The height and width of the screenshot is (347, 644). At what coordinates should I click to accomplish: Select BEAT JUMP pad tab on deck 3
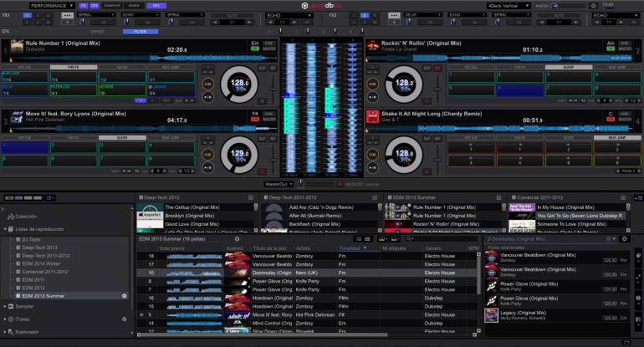pos(170,137)
